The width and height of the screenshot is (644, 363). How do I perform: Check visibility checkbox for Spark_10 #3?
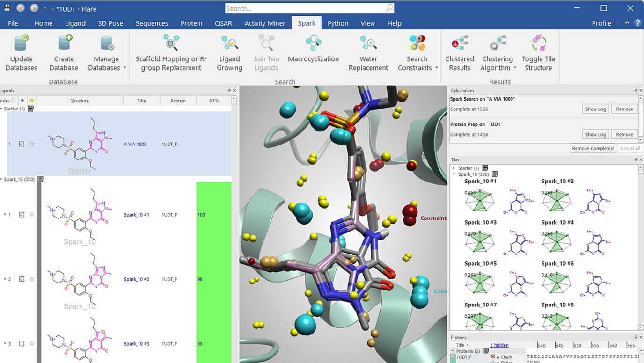coord(22,344)
